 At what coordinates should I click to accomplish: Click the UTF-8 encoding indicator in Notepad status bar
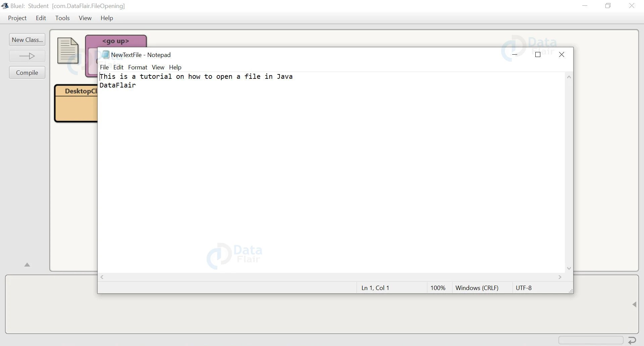tap(524, 287)
